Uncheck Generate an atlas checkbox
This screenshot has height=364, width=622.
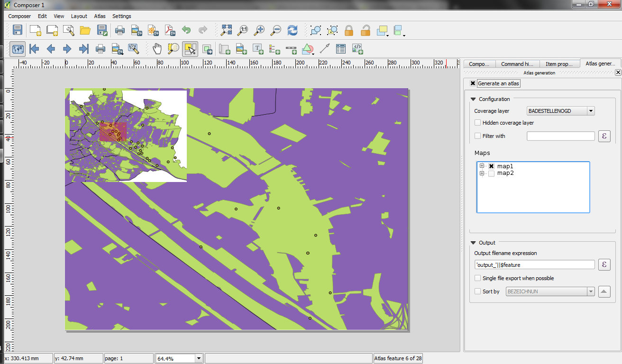[473, 83]
